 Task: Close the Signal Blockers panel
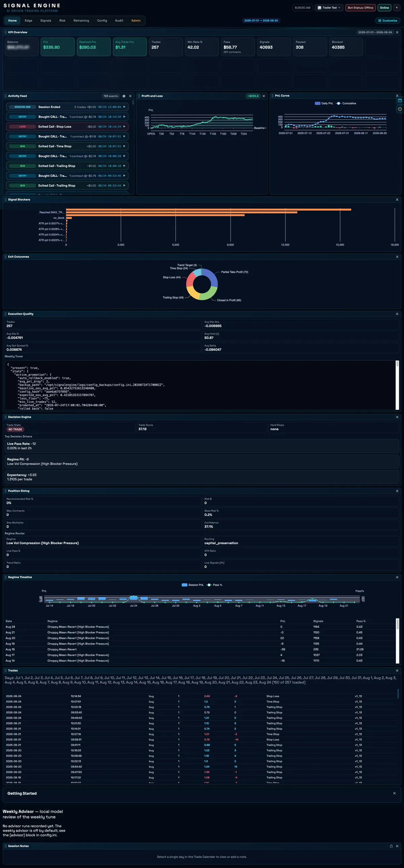click(x=397, y=199)
